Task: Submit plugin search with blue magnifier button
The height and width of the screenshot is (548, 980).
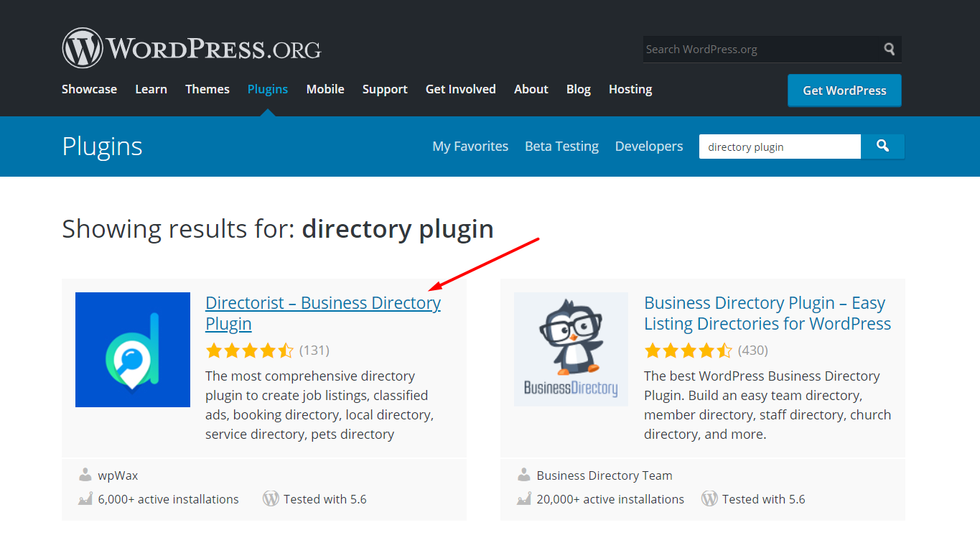Action: pos(882,147)
